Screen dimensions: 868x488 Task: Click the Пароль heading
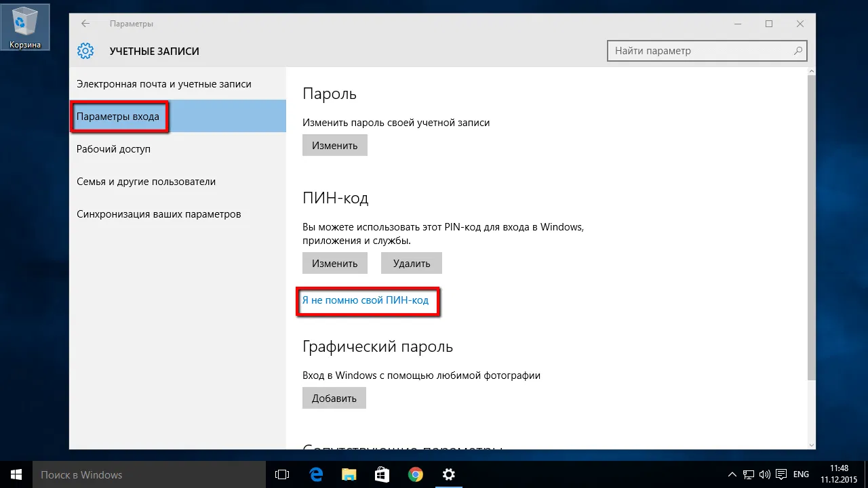click(x=330, y=94)
